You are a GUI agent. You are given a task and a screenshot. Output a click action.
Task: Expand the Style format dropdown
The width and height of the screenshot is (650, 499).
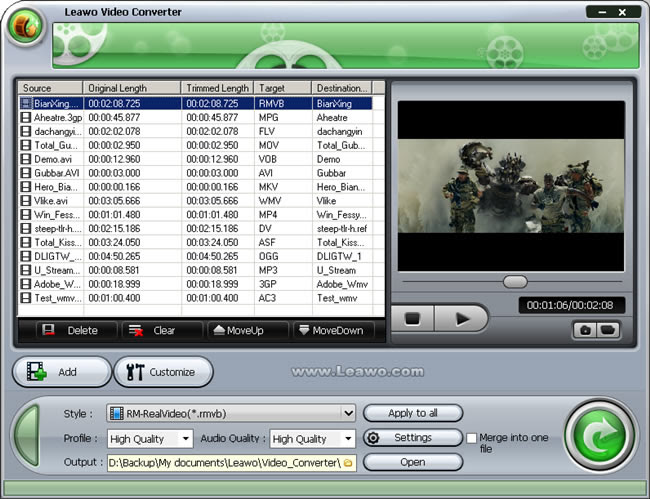(x=348, y=413)
